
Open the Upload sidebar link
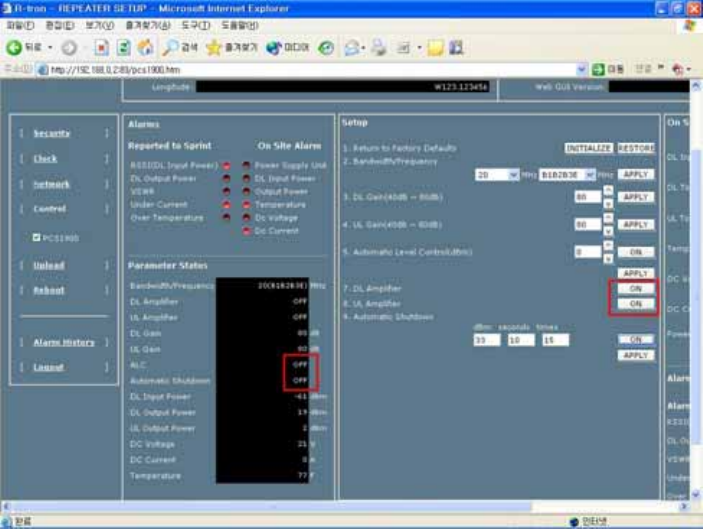pyautogui.click(x=49, y=265)
